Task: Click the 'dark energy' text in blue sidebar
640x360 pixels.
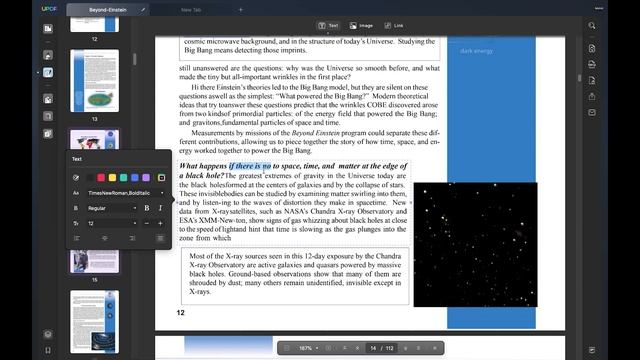Action: (476, 51)
